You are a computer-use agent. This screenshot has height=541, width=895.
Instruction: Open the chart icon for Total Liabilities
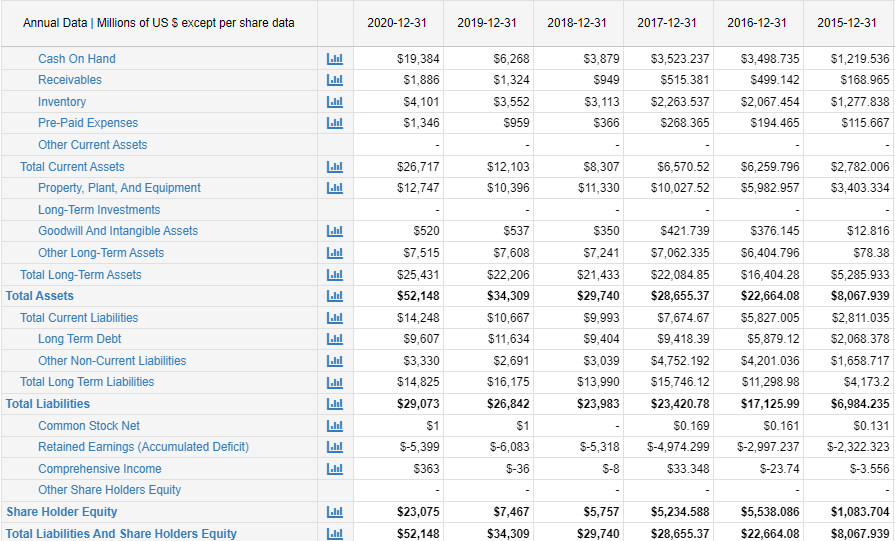334,403
